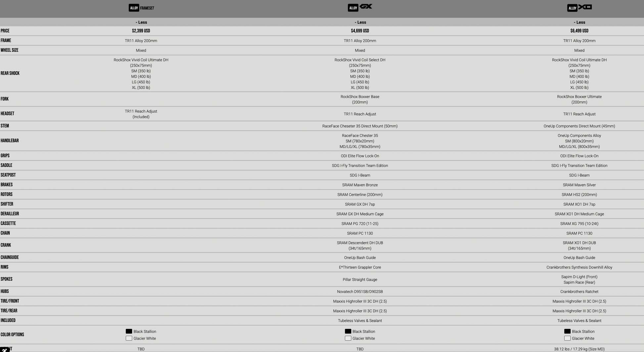The image size is (644, 352).
Task: Click the $4,699 USD GX price
Action: point(360,31)
